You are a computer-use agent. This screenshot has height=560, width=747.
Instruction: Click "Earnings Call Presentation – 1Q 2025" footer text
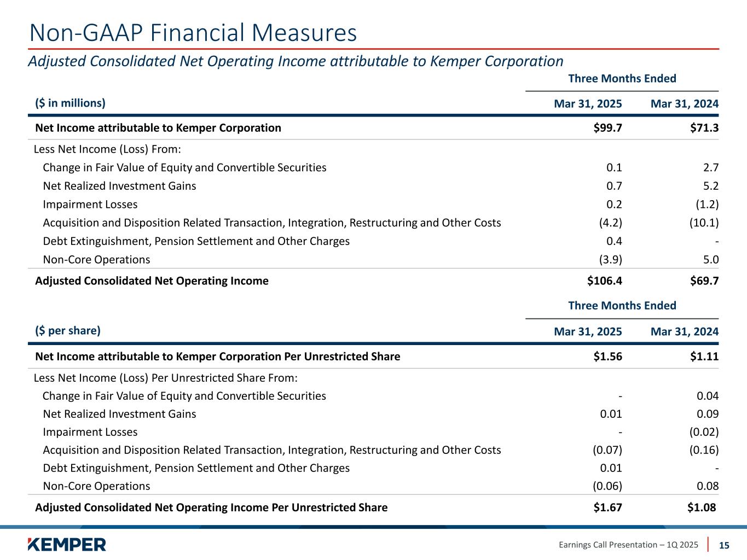click(x=628, y=545)
